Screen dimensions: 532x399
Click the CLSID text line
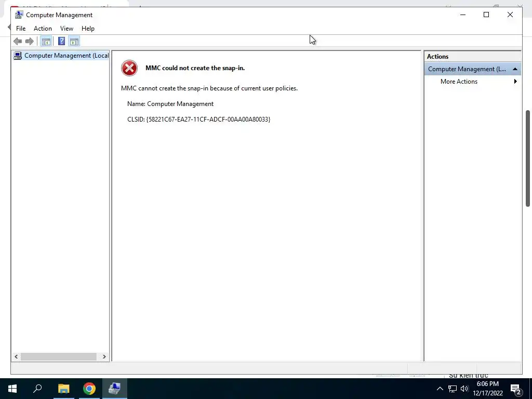click(x=199, y=119)
